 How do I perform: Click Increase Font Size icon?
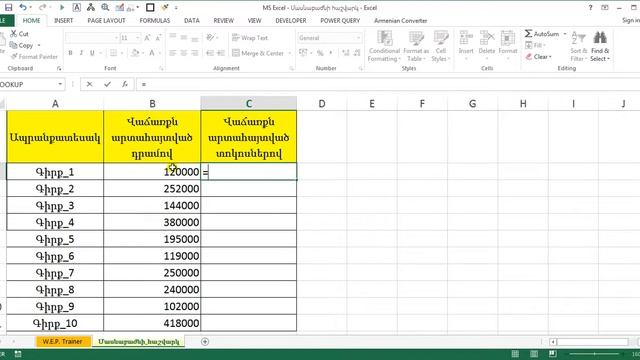coord(147,38)
